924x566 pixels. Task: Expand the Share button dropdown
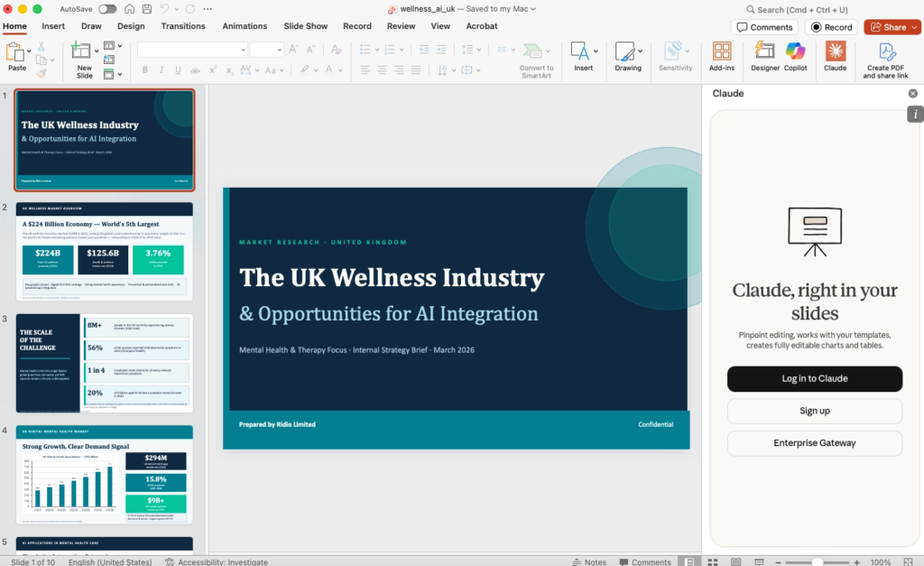(913, 27)
